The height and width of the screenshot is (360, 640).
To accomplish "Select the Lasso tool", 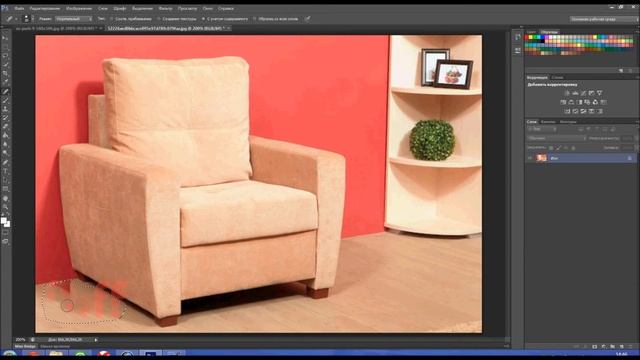I will coord(5,56).
